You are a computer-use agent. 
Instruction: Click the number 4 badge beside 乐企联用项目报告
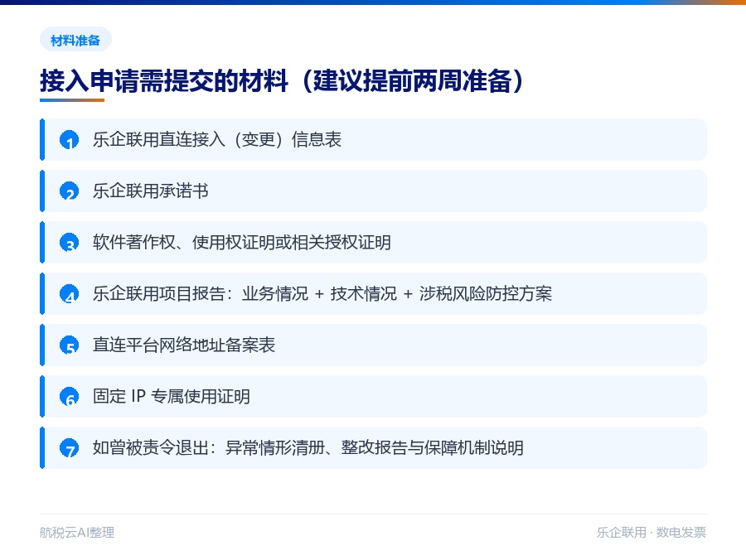[70, 294]
